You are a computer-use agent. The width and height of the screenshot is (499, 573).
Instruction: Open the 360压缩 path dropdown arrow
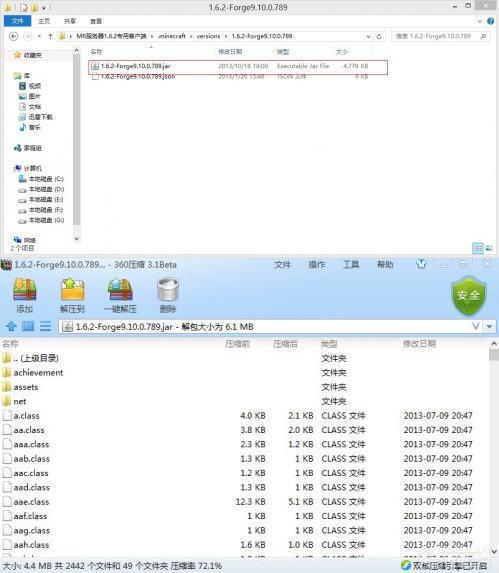[x=490, y=326]
